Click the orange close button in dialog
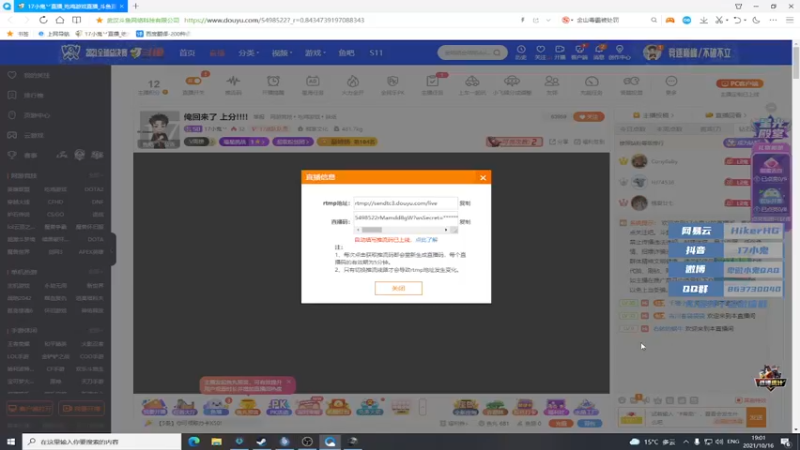 point(398,288)
